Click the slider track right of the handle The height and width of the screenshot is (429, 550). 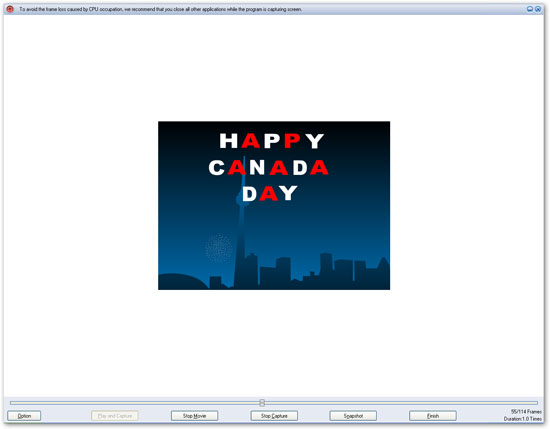tap(401, 403)
